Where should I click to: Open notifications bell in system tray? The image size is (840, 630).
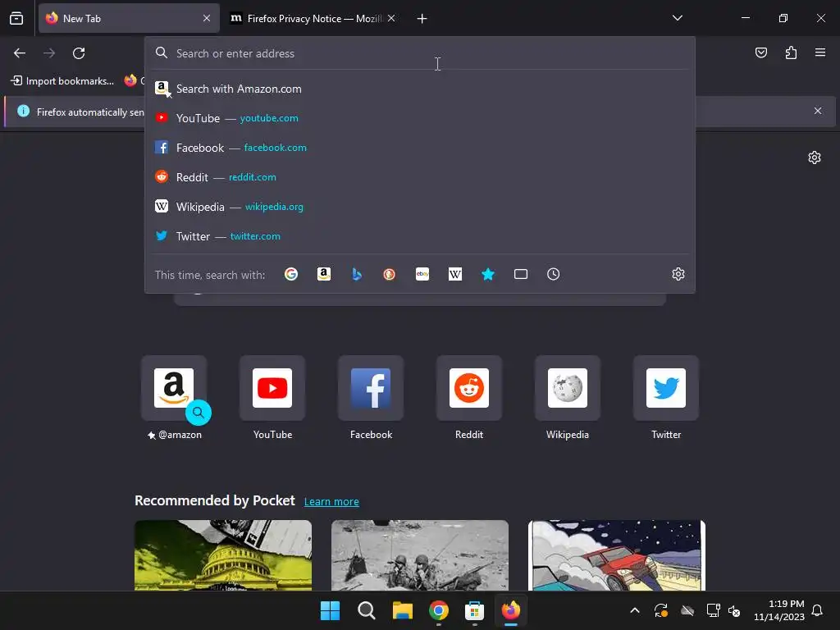(817, 610)
